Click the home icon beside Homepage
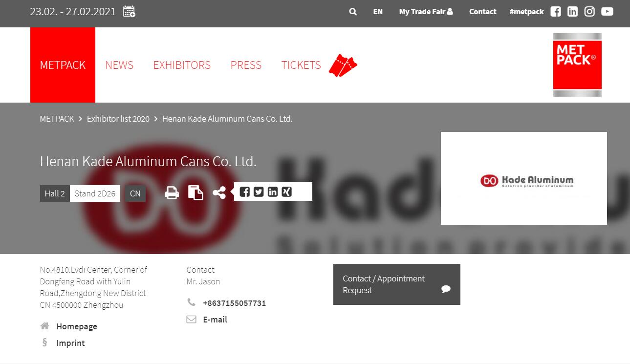The image size is (630, 364). tap(44, 326)
